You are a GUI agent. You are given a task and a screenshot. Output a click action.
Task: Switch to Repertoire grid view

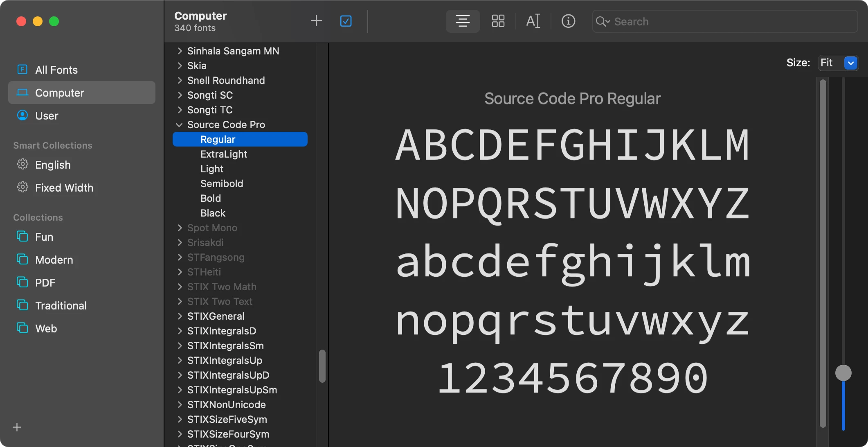[x=498, y=21]
